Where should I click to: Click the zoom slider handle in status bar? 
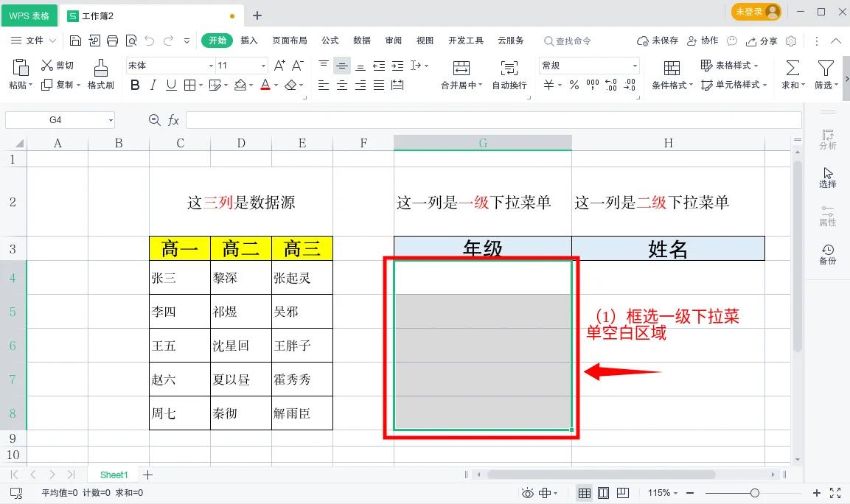pyautogui.click(x=754, y=493)
